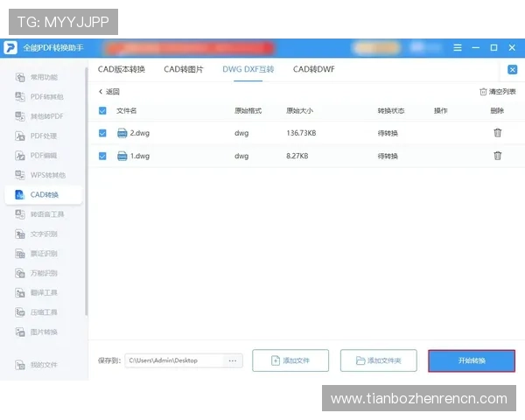Image resolution: width=525 pixels, height=420 pixels.
Task: Open the 图片转换 sidebar section
Action: pos(36,332)
